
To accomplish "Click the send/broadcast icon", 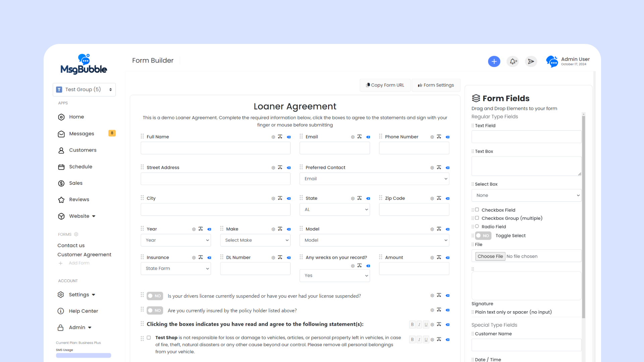I will click(531, 61).
